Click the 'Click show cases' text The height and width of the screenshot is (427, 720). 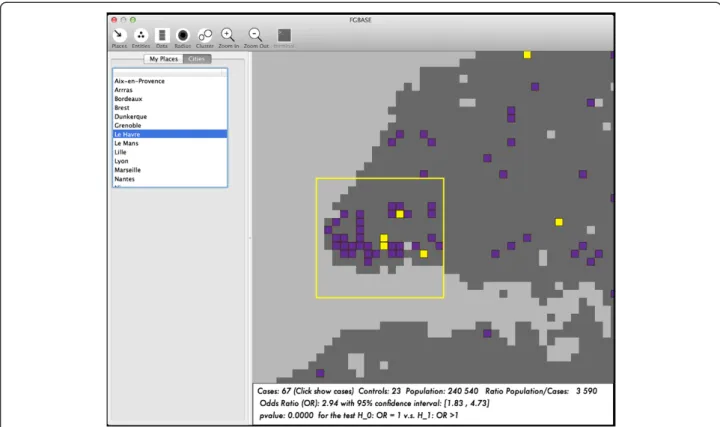[324, 391]
